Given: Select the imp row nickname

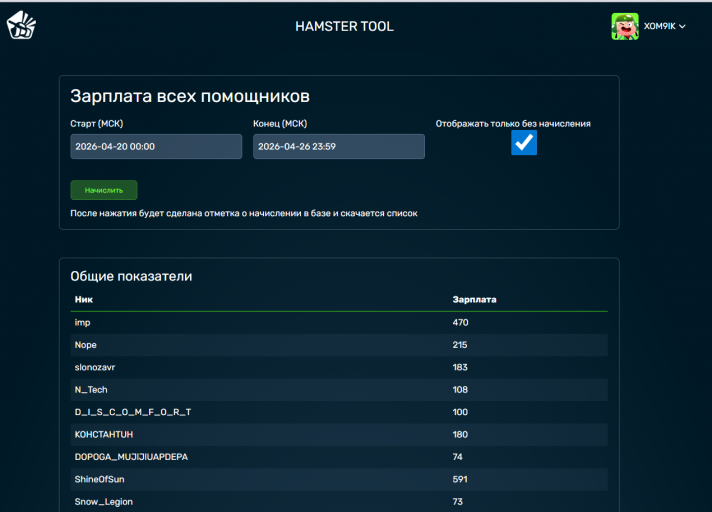Looking at the screenshot, I should 82,322.
